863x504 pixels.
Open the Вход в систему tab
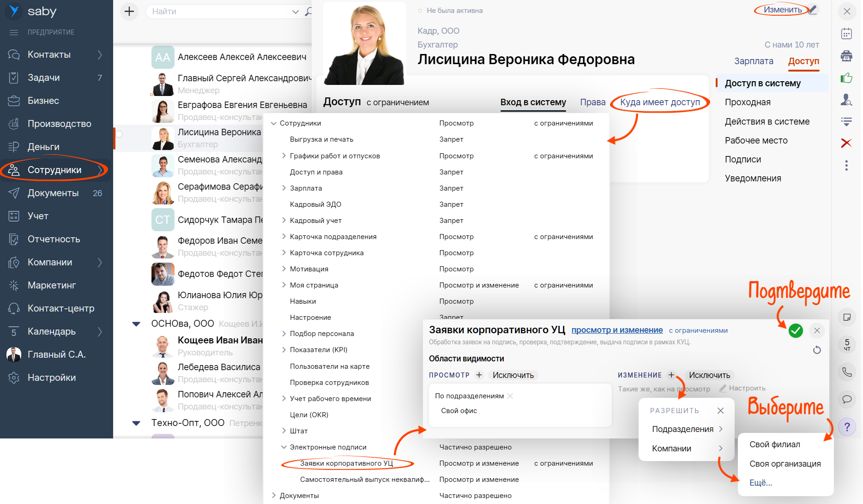tap(533, 102)
